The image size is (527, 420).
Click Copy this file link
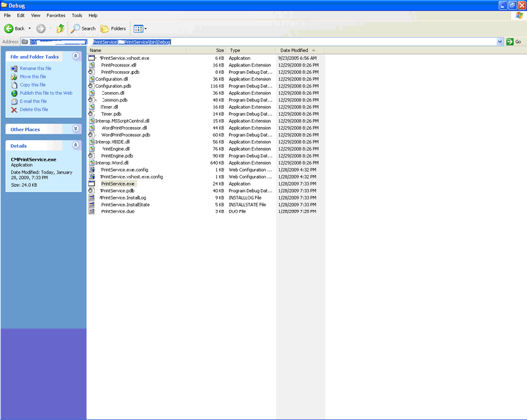pyautogui.click(x=32, y=85)
